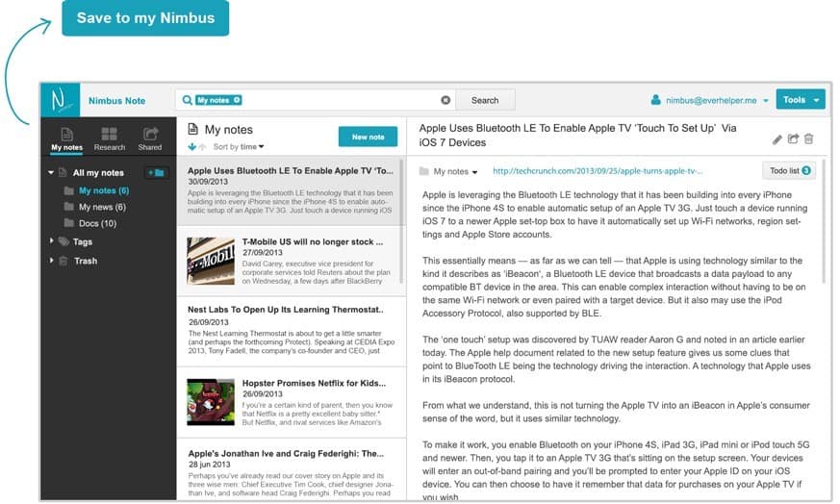Select the My news (6) folder
This screenshot has height=504, width=840.
coord(102,207)
